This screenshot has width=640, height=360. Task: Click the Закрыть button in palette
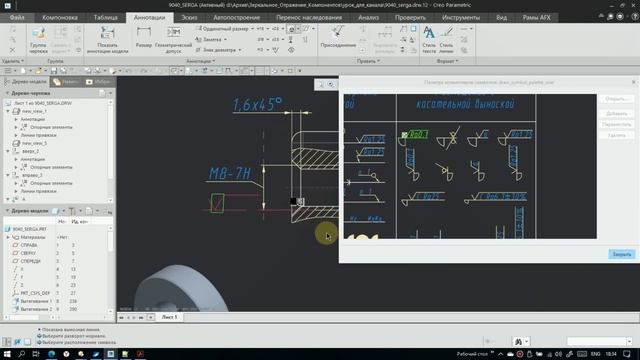622,254
